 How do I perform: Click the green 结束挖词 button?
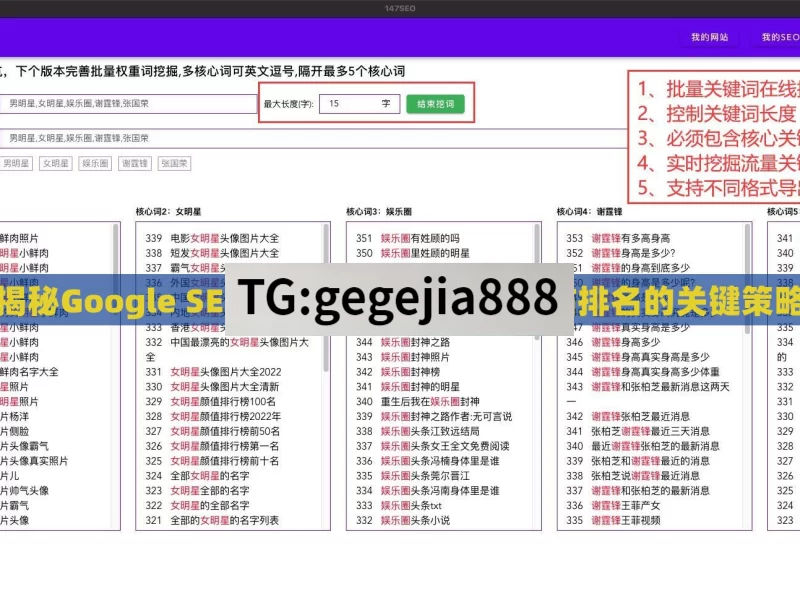(x=435, y=104)
